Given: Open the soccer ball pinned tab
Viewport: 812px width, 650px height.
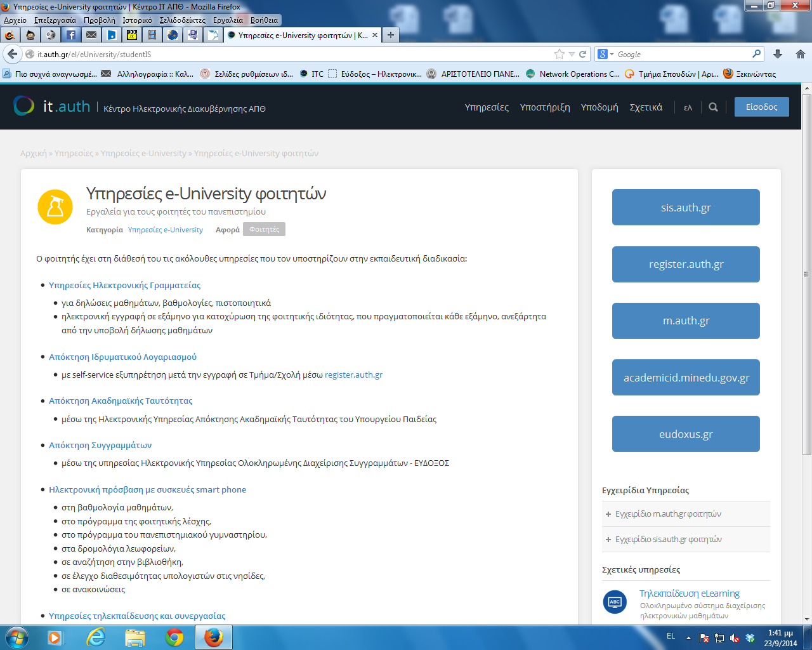Looking at the screenshot, I should pos(51,35).
